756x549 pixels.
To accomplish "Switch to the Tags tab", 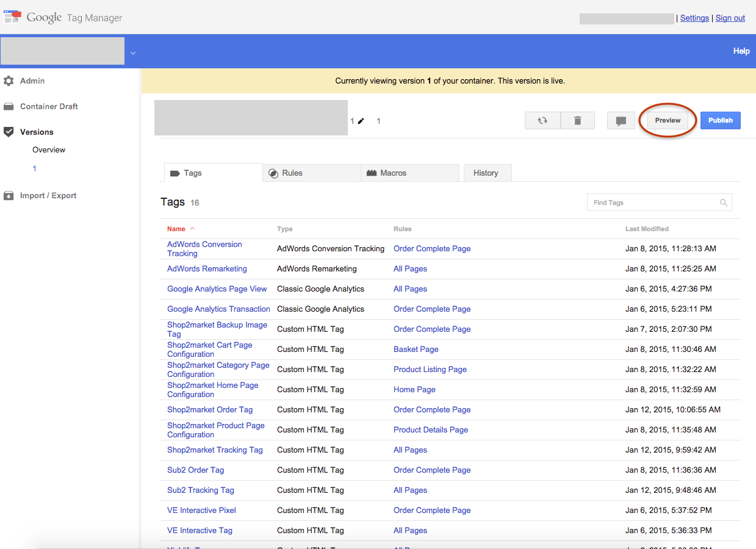I will pyautogui.click(x=214, y=173).
